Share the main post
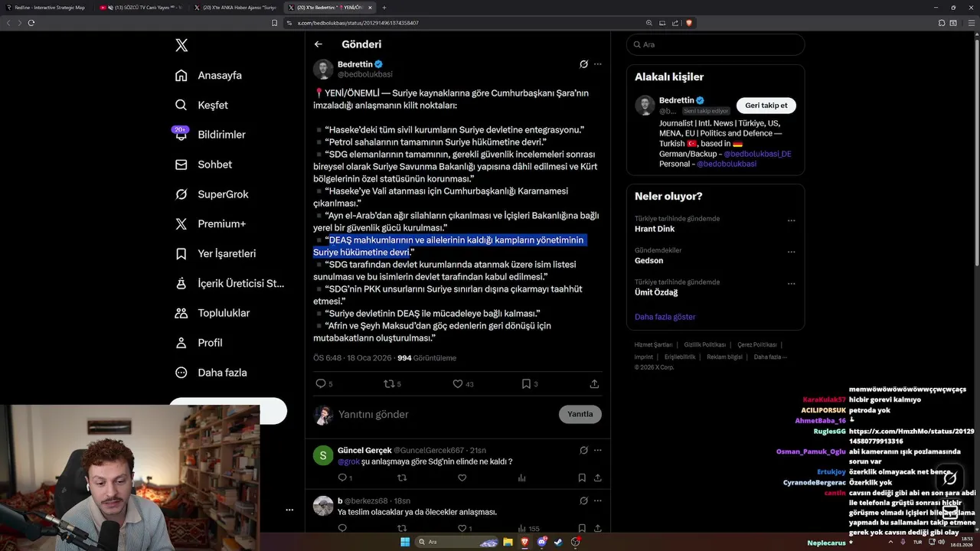Screen dimensions: 980x551 click(x=594, y=383)
